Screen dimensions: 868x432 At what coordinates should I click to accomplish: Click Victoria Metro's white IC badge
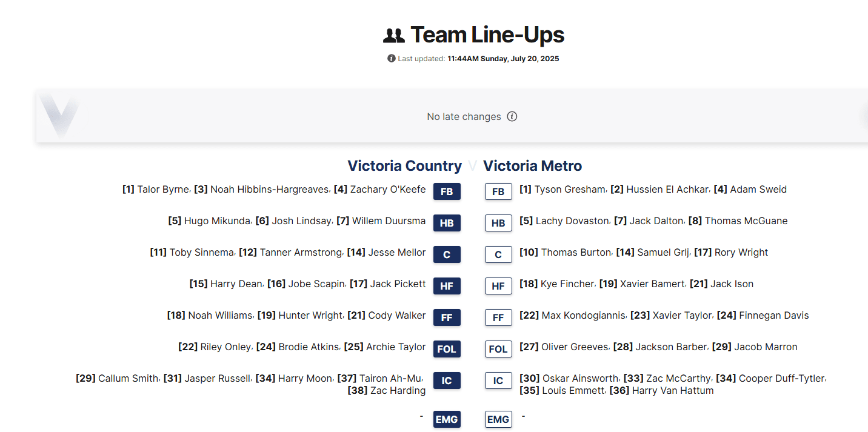click(498, 380)
